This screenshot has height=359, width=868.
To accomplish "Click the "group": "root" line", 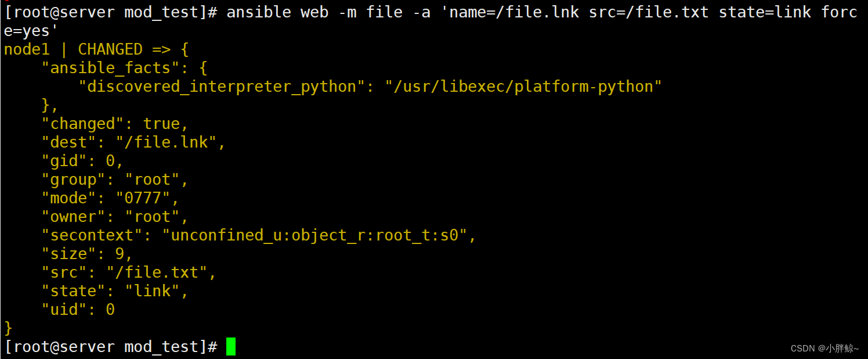I will pos(115,179).
